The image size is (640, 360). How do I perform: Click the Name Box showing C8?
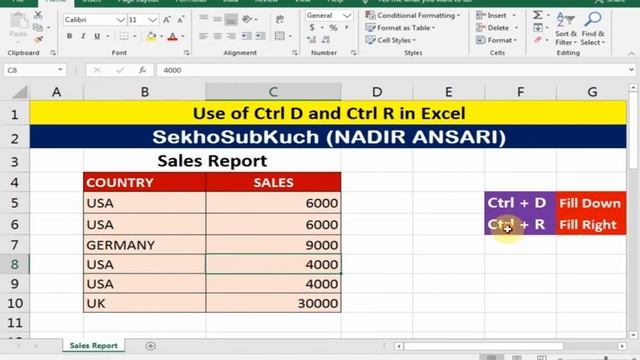pyautogui.click(x=30, y=70)
